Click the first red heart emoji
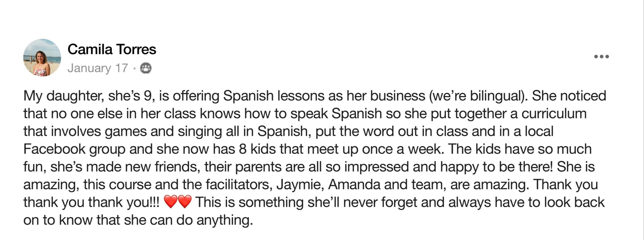Screen dimensions: 644x240 point(170,202)
